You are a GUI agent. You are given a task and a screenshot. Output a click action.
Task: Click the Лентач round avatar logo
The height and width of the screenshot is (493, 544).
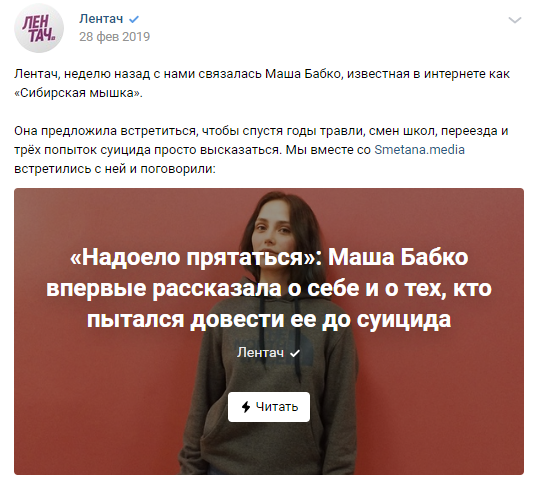click(39, 28)
